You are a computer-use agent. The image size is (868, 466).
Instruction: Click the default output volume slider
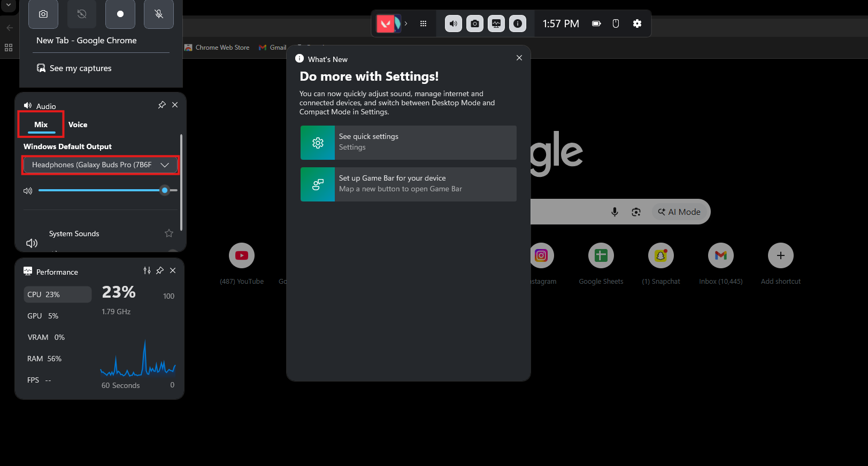[x=102, y=190]
